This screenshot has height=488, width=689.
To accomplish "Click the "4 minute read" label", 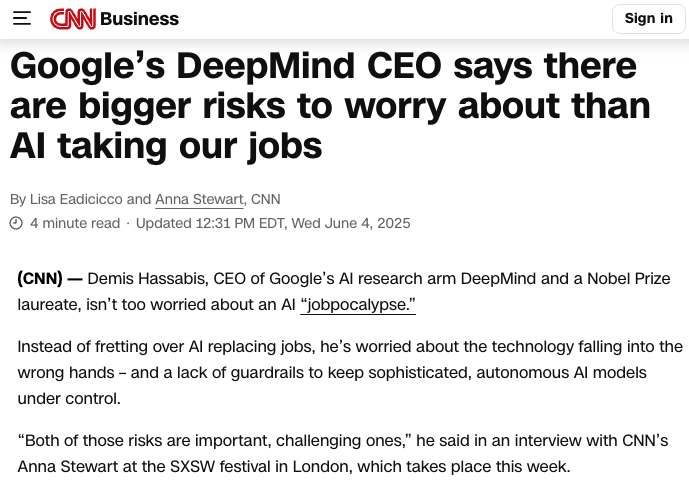I will (x=75, y=223).
